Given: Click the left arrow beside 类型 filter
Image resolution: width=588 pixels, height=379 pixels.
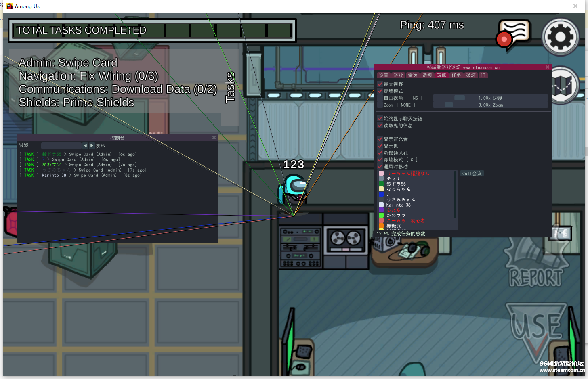Looking at the screenshot, I should point(85,146).
